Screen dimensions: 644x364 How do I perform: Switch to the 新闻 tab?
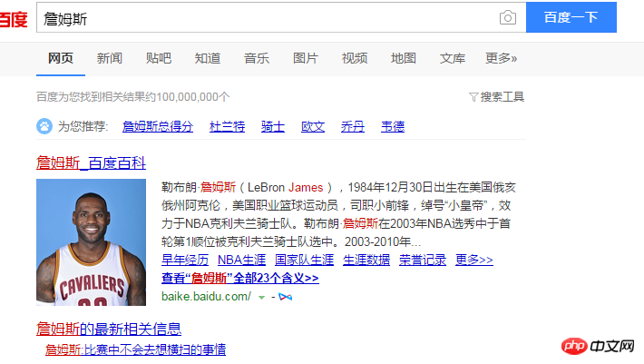(109, 58)
